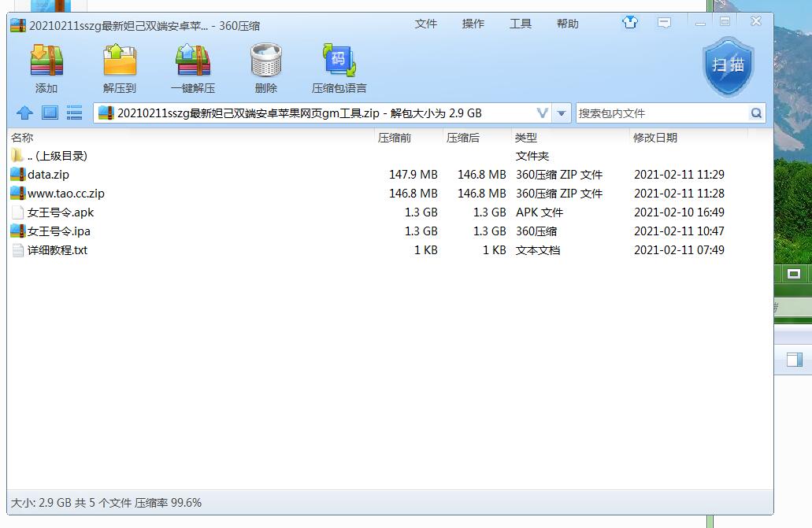
Task: Go up one level with the blue arrow
Action: (x=24, y=113)
